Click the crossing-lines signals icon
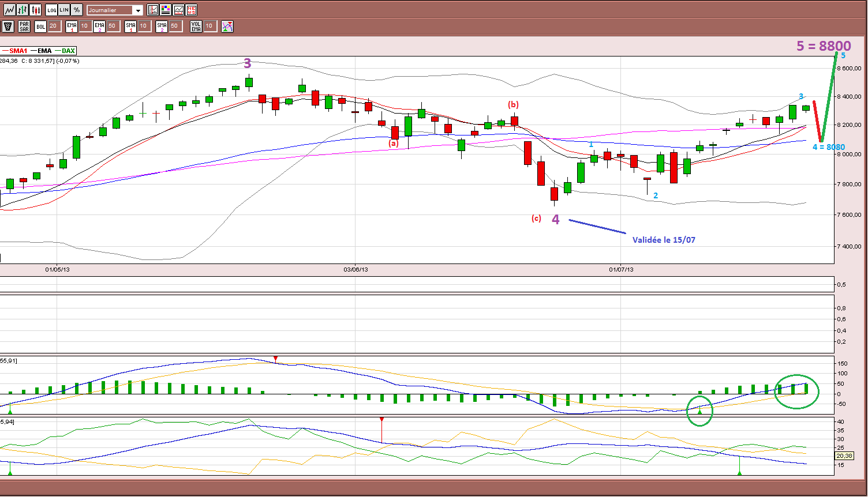 pos(227,26)
